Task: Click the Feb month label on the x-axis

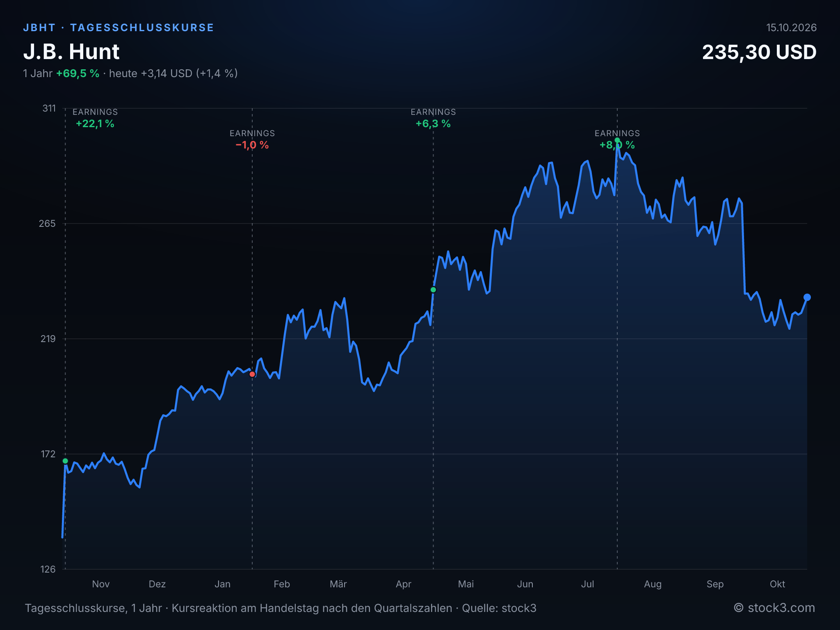Action: click(282, 584)
